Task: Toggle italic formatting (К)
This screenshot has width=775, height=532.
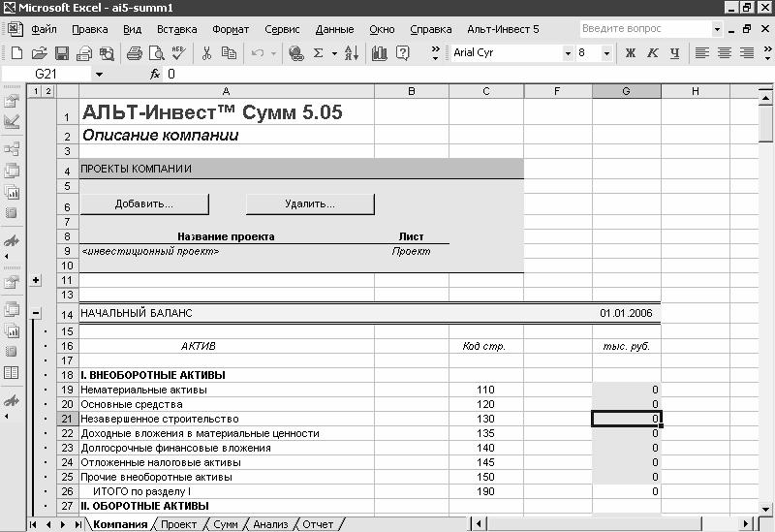Action: (652, 53)
